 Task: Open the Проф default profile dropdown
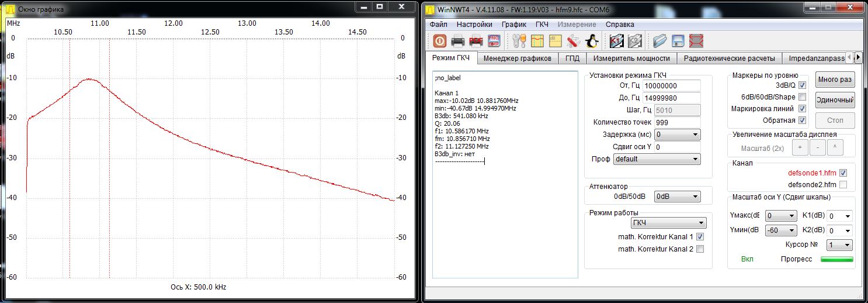pos(657,159)
